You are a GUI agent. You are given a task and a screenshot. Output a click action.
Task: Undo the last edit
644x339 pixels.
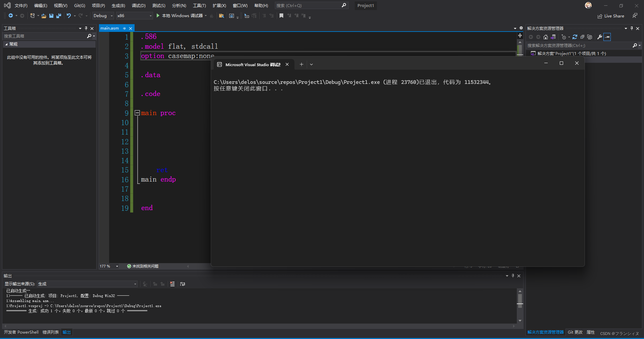68,16
